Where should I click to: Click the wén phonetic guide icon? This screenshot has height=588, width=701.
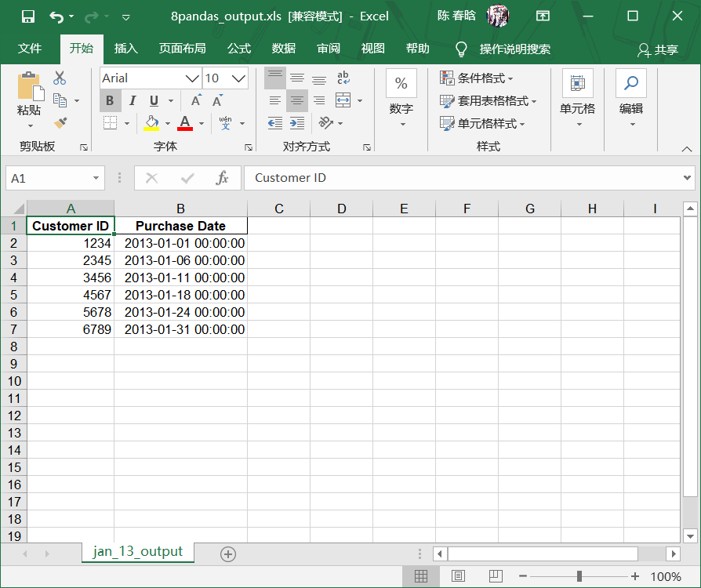coord(225,123)
